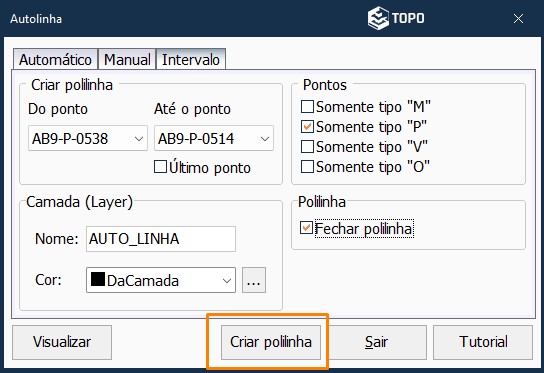The image size is (544, 373).
Task: Open color picker ellipsis button
Action: 254,280
